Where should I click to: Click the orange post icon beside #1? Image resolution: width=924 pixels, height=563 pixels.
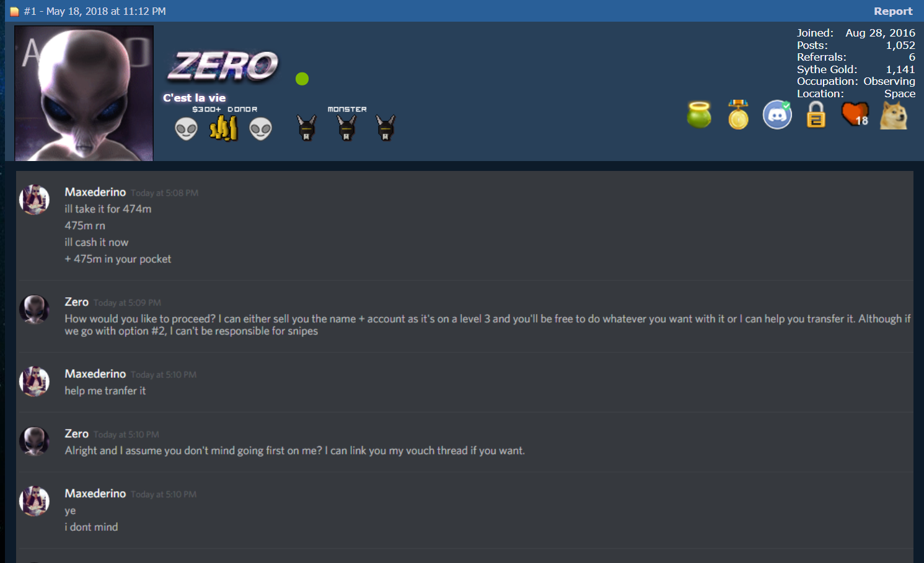pos(14,12)
